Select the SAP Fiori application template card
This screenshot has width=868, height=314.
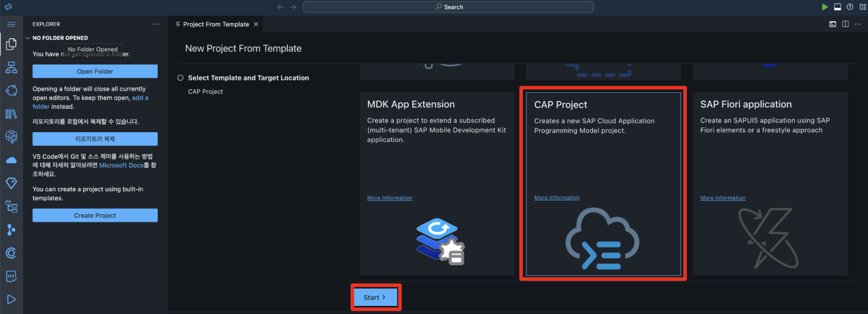click(x=770, y=184)
